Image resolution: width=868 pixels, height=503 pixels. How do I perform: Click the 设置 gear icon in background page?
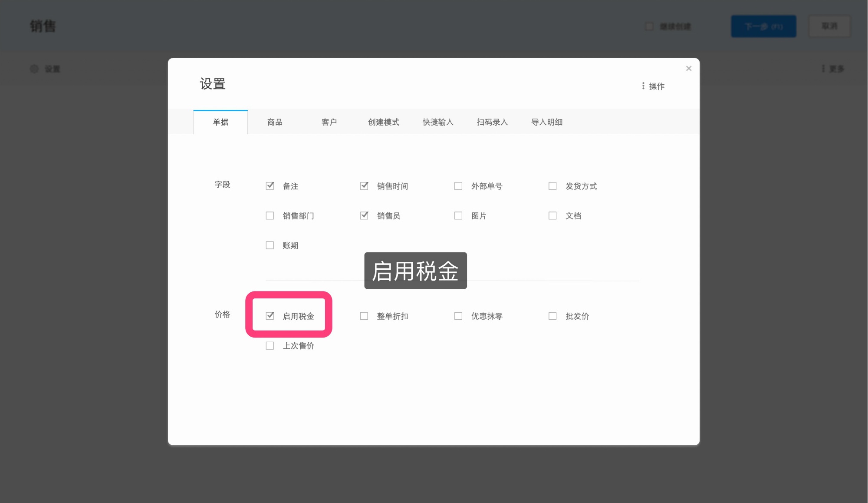pos(34,69)
